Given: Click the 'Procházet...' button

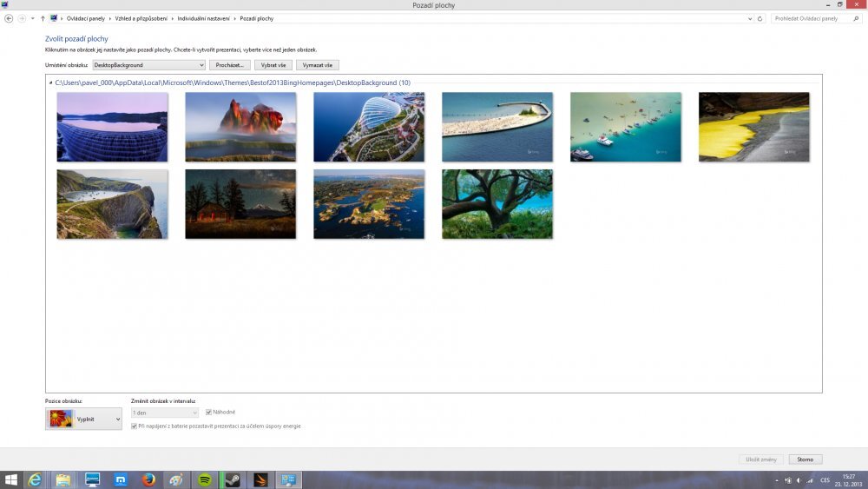Looking at the screenshot, I should tap(230, 65).
